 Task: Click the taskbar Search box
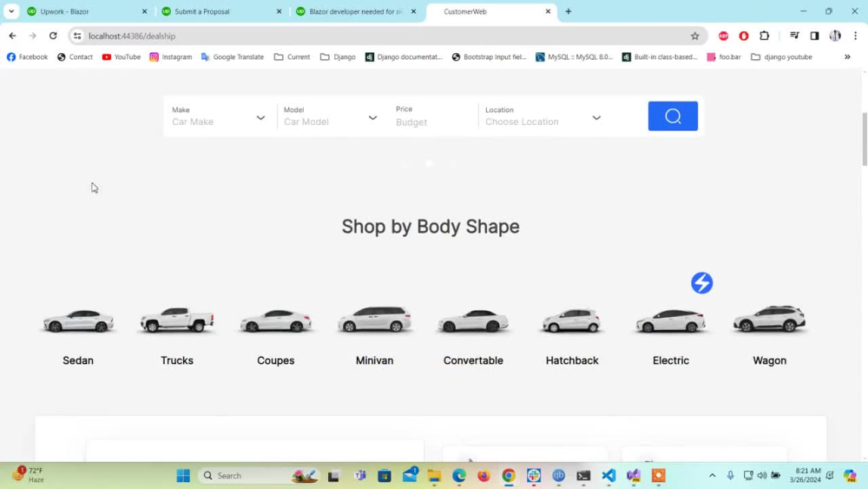tap(259, 475)
